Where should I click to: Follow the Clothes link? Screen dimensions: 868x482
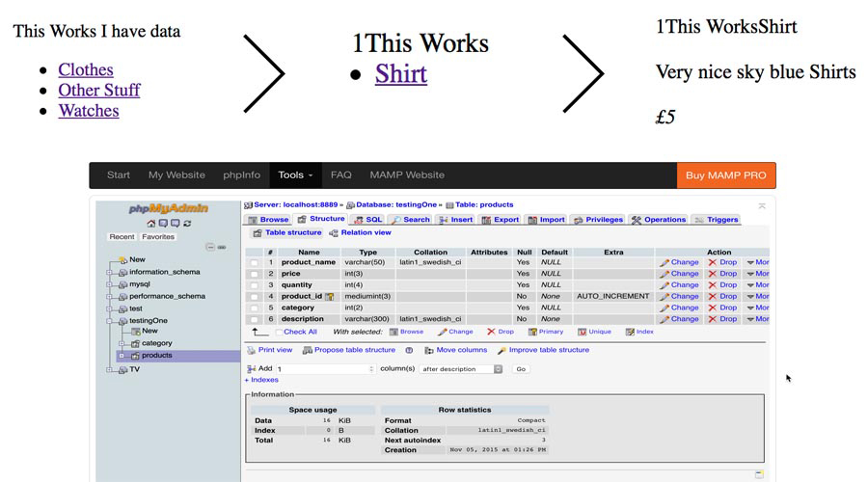(86, 69)
